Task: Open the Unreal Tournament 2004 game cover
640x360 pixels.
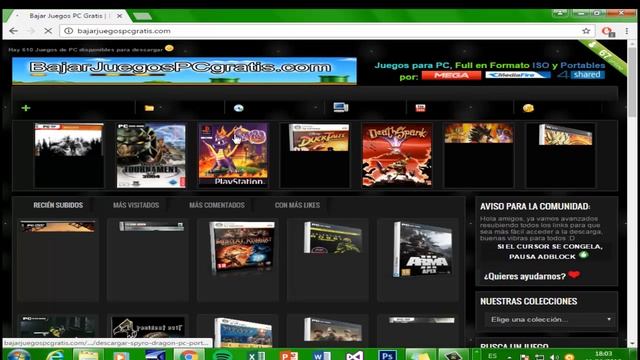Action: [x=151, y=156]
